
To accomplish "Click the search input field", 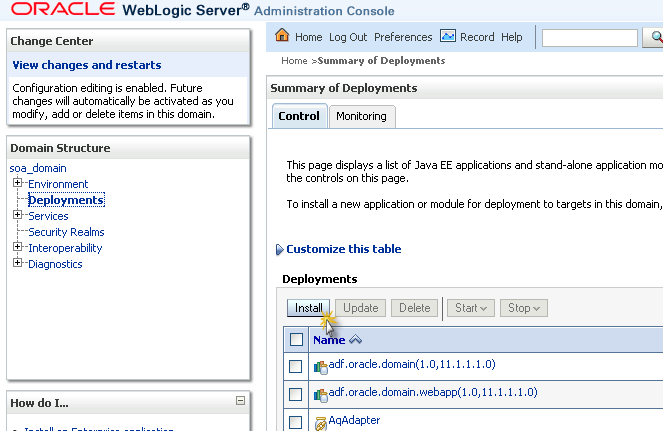I will (589, 38).
